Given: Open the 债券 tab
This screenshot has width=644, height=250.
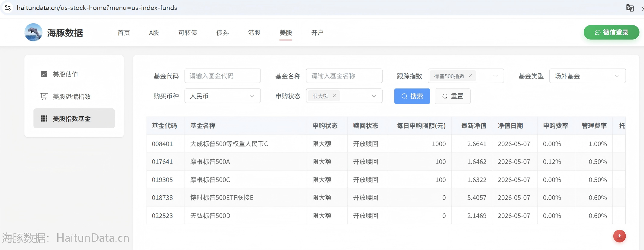Looking at the screenshot, I should coord(223,33).
